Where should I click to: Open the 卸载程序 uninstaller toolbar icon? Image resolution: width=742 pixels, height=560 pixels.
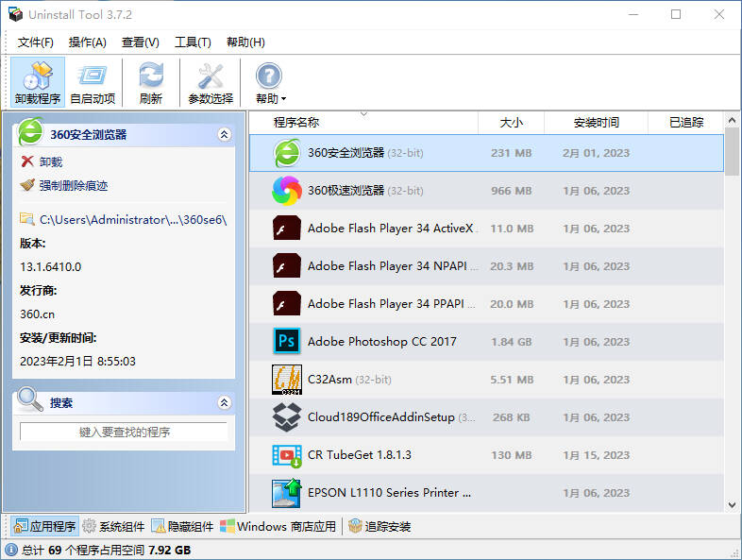pyautogui.click(x=38, y=76)
